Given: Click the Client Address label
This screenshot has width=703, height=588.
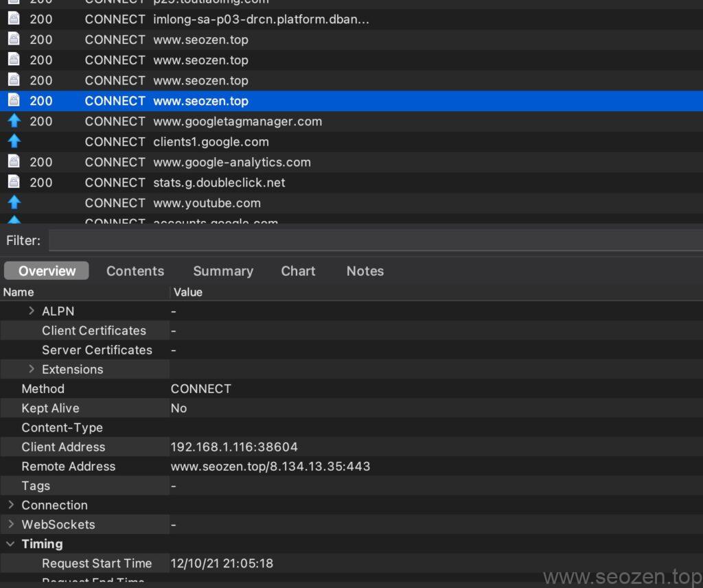Looking at the screenshot, I should 63,447.
